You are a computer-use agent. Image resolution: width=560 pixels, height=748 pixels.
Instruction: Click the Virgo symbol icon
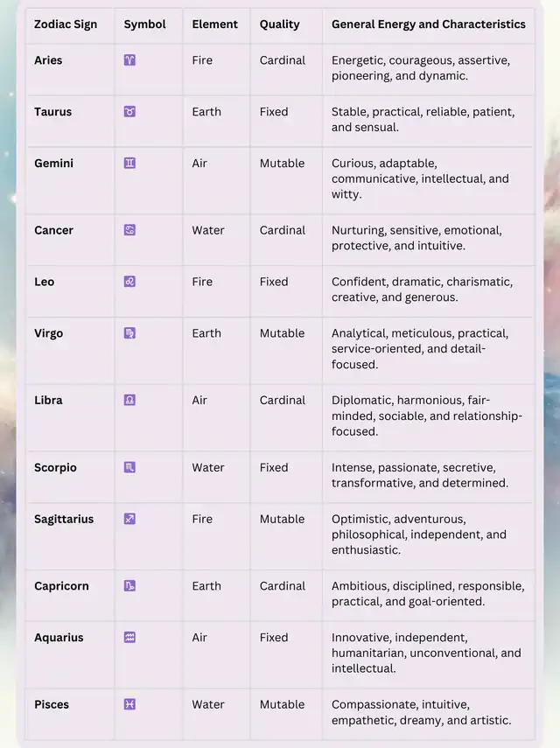(129, 333)
